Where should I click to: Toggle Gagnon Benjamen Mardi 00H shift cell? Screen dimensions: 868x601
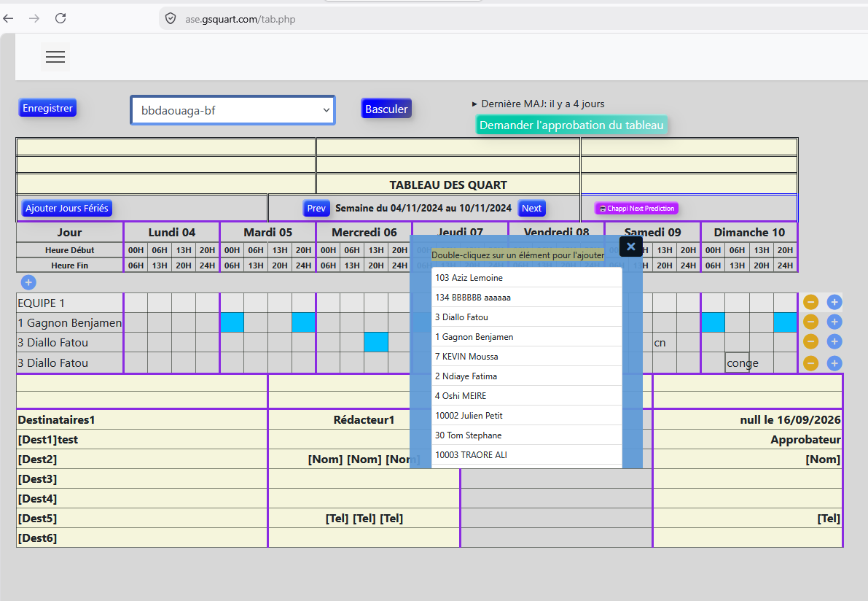[232, 322]
